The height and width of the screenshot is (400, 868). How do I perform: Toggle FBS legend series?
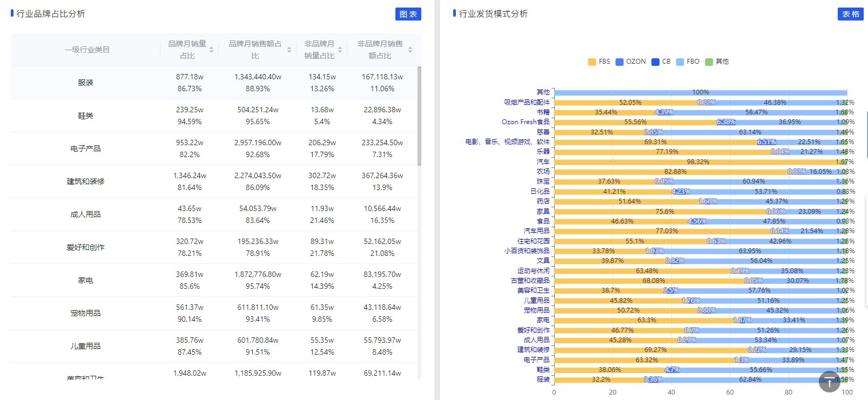point(598,62)
